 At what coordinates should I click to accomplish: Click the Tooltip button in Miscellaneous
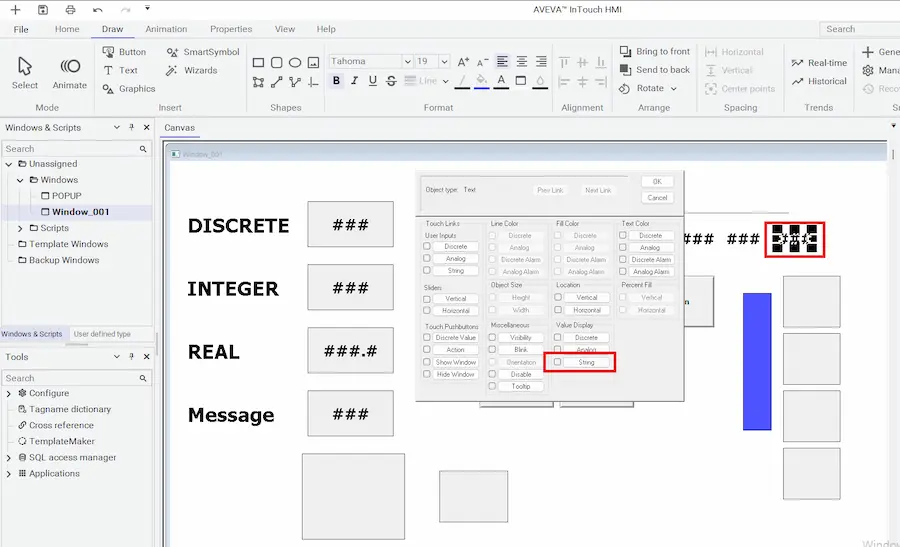pyautogui.click(x=521, y=386)
